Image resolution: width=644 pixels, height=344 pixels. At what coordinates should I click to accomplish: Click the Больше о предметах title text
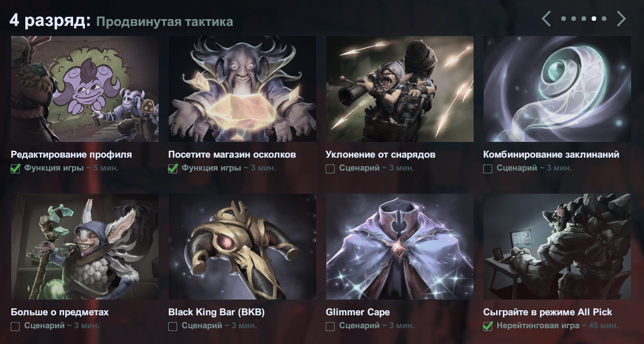click(60, 312)
